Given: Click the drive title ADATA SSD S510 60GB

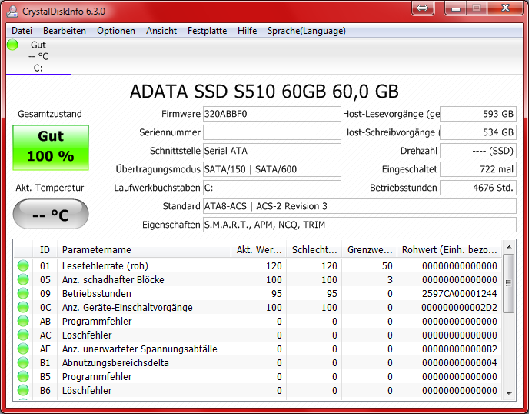Looking at the screenshot, I should click(x=264, y=92).
